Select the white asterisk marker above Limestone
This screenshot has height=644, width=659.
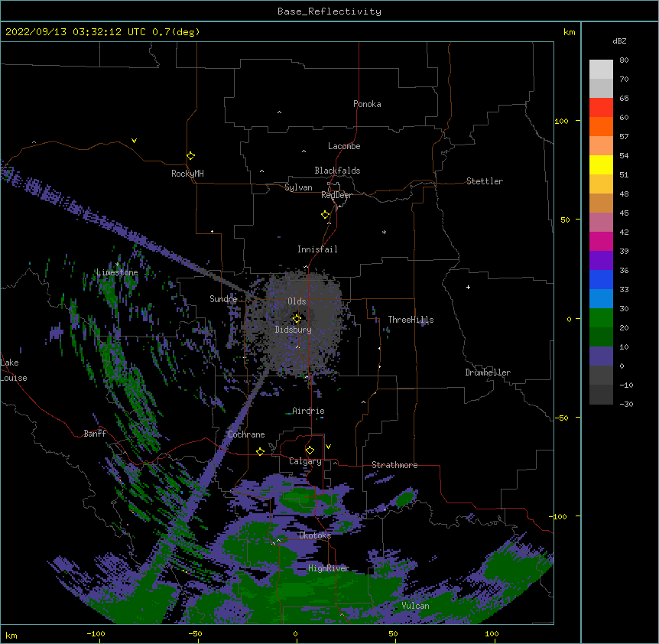tap(117, 265)
